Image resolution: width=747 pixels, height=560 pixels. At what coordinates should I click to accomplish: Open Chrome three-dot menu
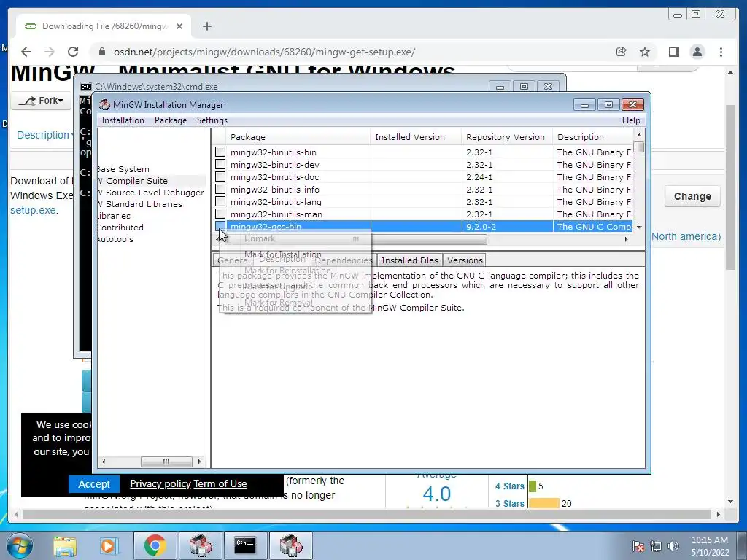tap(721, 52)
